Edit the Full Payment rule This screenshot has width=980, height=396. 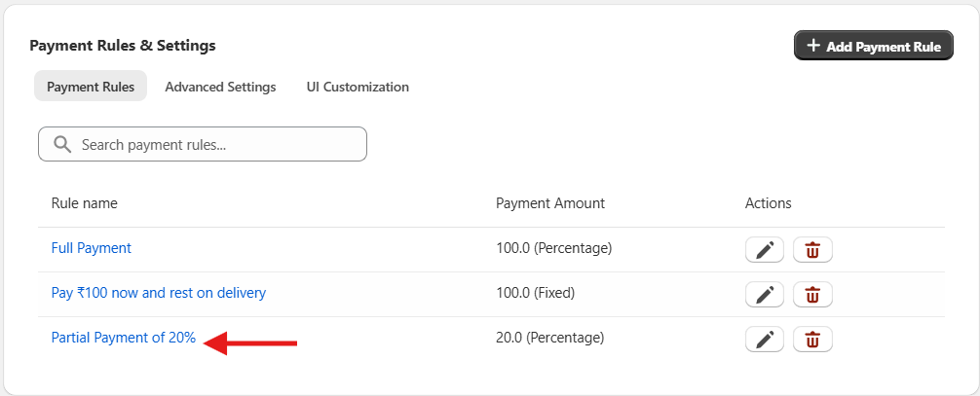click(765, 249)
